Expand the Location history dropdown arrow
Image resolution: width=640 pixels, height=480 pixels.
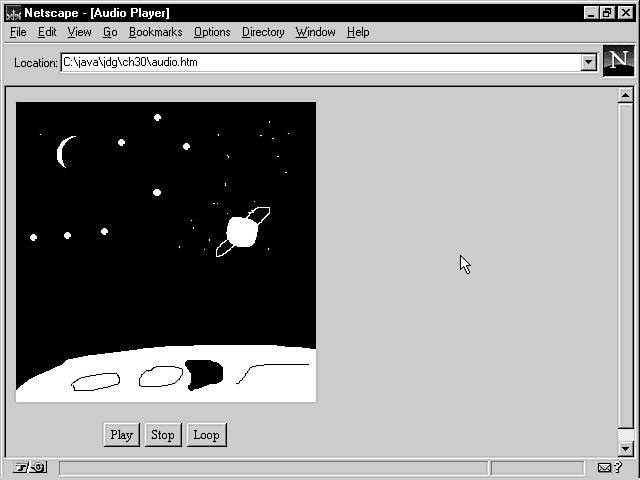[x=588, y=62]
